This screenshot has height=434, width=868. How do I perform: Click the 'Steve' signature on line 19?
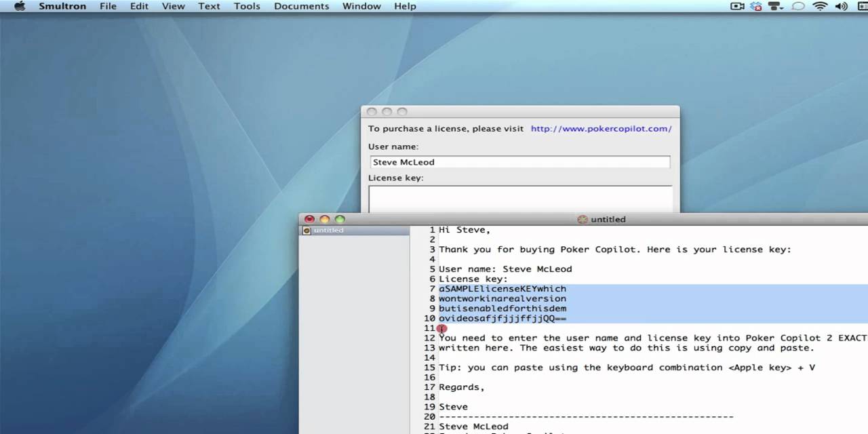click(453, 407)
